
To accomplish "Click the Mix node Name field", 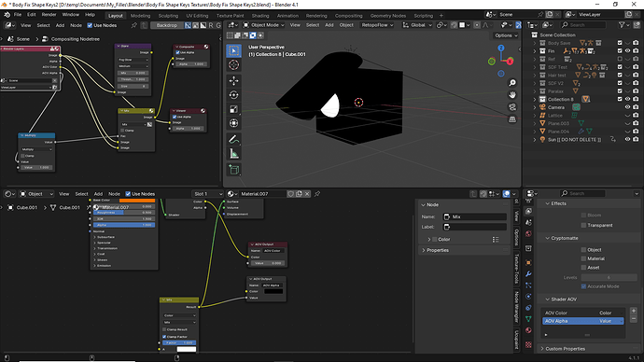I will tap(475, 216).
